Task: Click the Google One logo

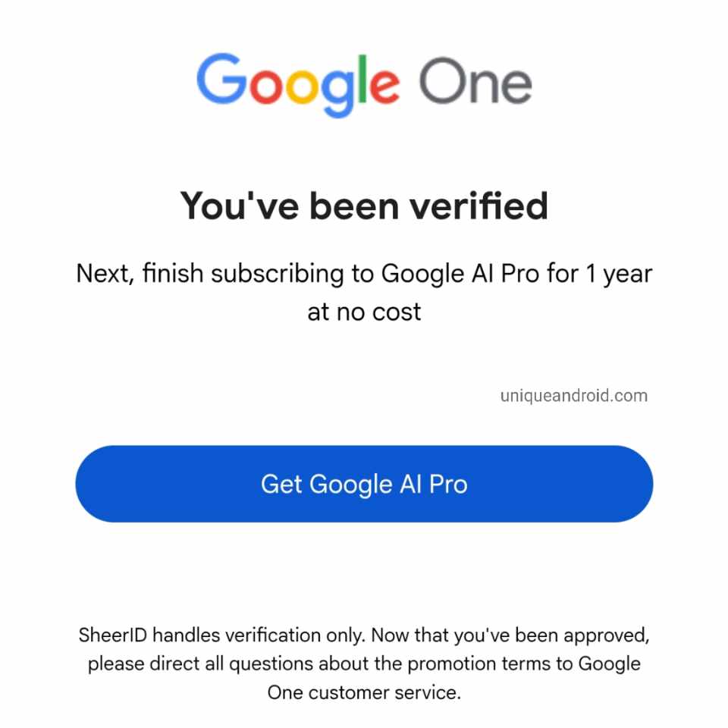Action: (x=364, y=83)
